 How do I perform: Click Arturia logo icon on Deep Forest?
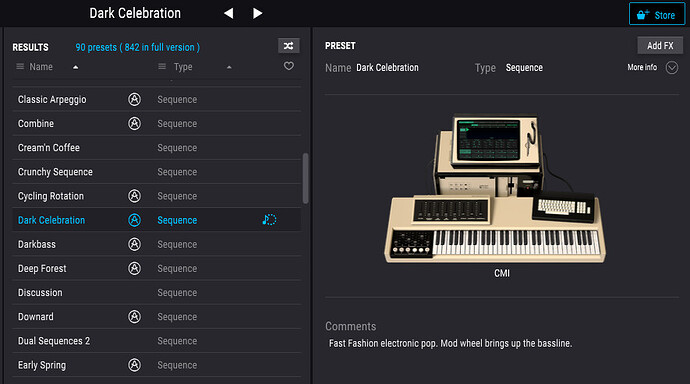point(134,268)
